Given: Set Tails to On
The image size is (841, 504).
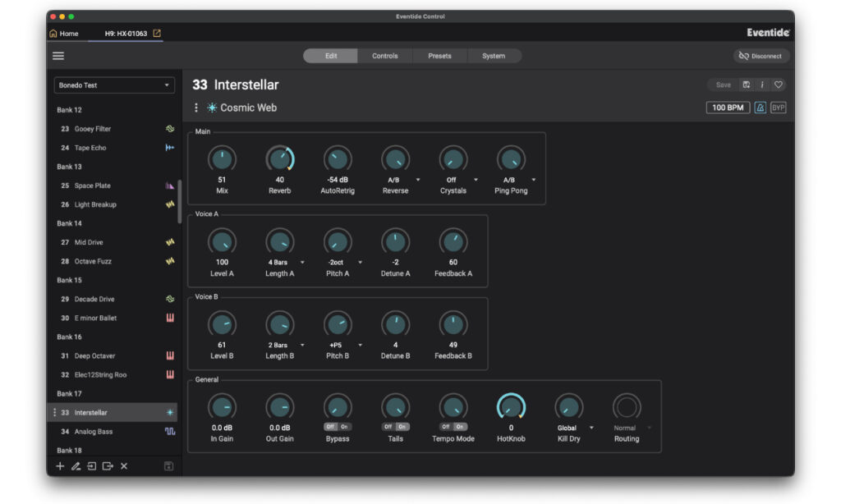Looking at the screenshot, I should [x=402, y=427].
